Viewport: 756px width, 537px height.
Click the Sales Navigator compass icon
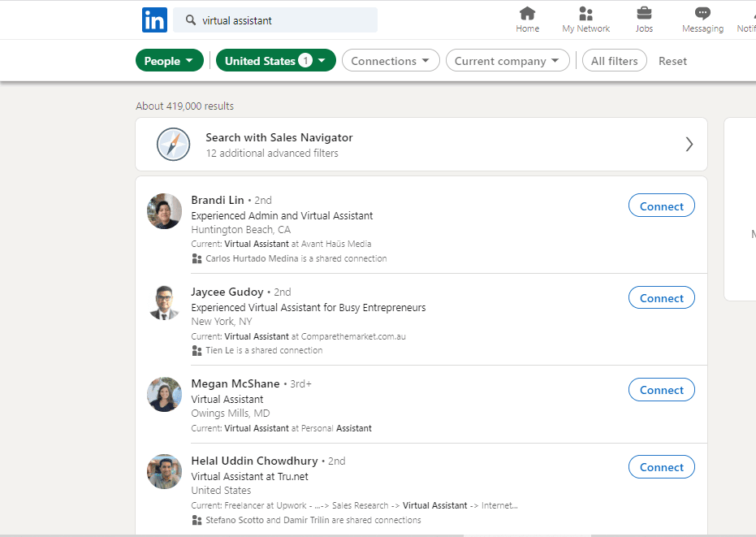point(173,145)
